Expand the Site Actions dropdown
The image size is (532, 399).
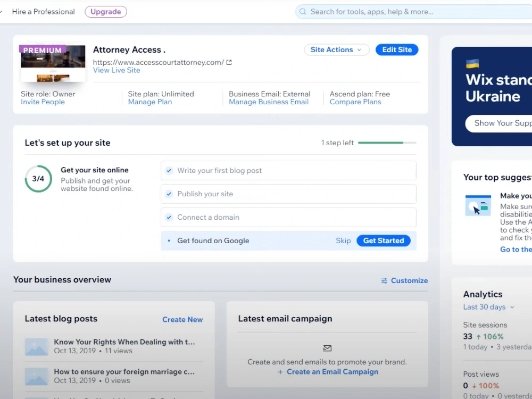pyautogui.click(x=337, y=49)
